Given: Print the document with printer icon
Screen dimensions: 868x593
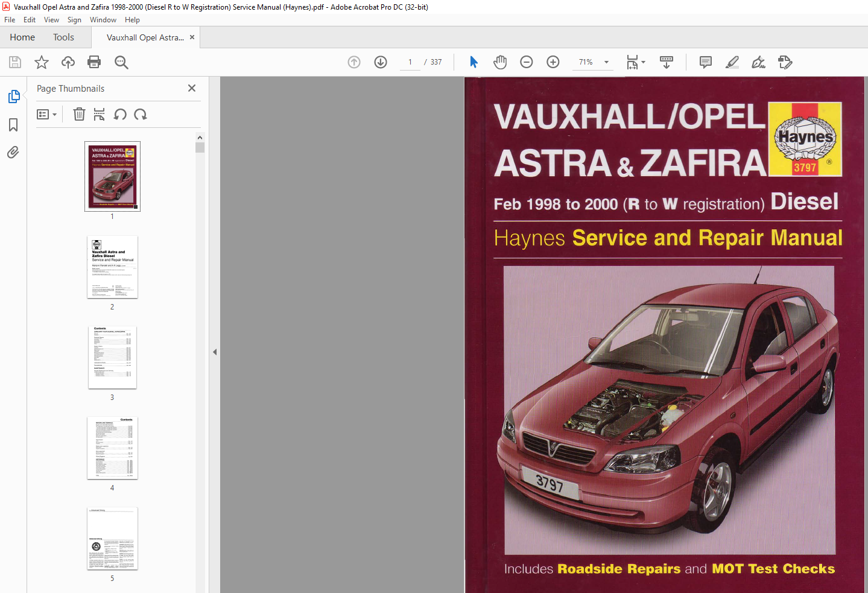Looking at the screenshot, I should (94, 62).
